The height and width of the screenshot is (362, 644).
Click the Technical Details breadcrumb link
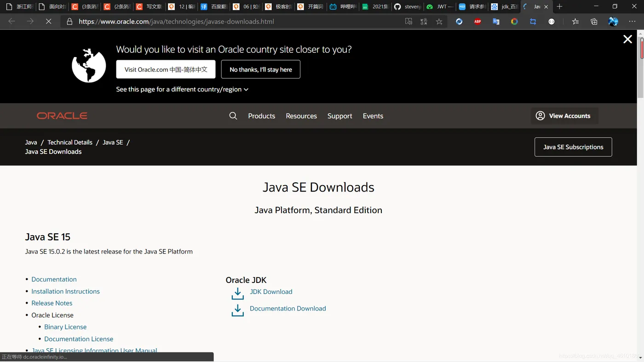pyautogui.click(x=70, y=142)
